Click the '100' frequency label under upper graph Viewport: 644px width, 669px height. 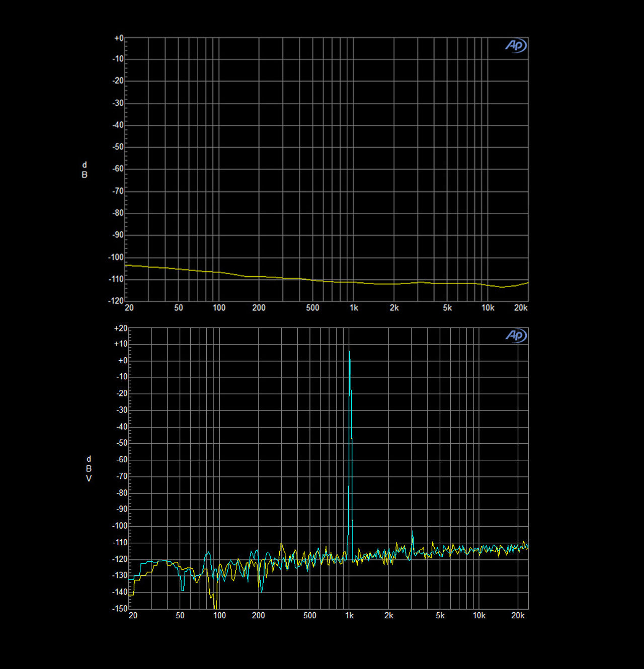[219, 307]
